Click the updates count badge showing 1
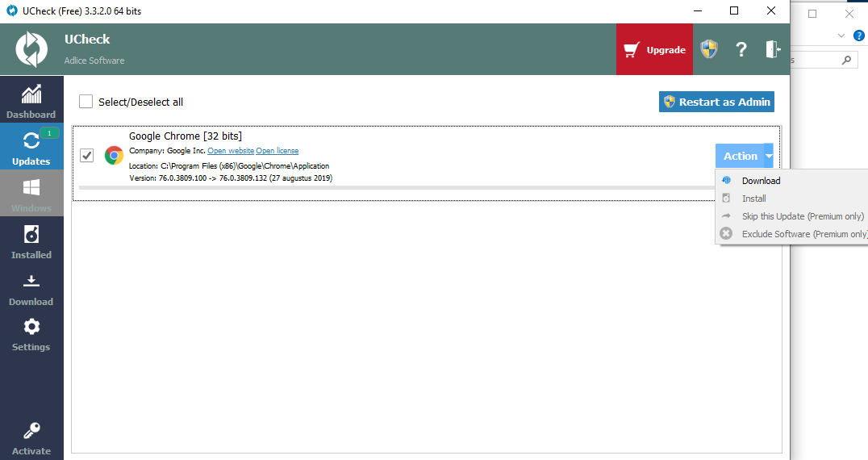This screenshot has height=460, width=868. pos(49,133)
